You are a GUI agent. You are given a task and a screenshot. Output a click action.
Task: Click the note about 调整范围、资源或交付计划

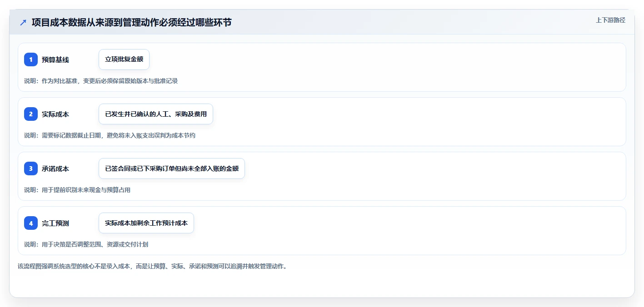tap(86, 244)
